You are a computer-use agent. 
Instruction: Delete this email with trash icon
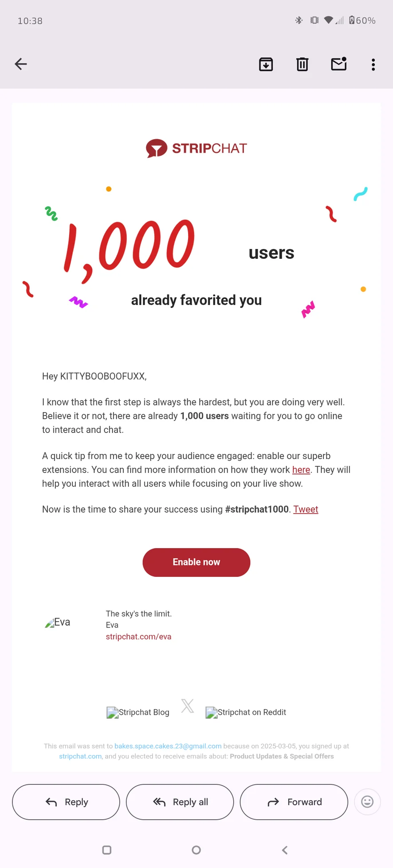click(302, 65)
